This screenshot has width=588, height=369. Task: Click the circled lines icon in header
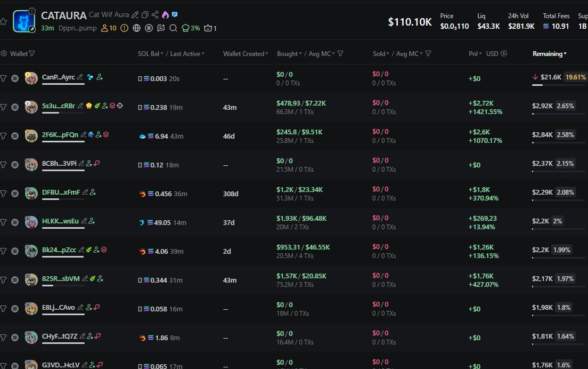click(x=149, y=28)
